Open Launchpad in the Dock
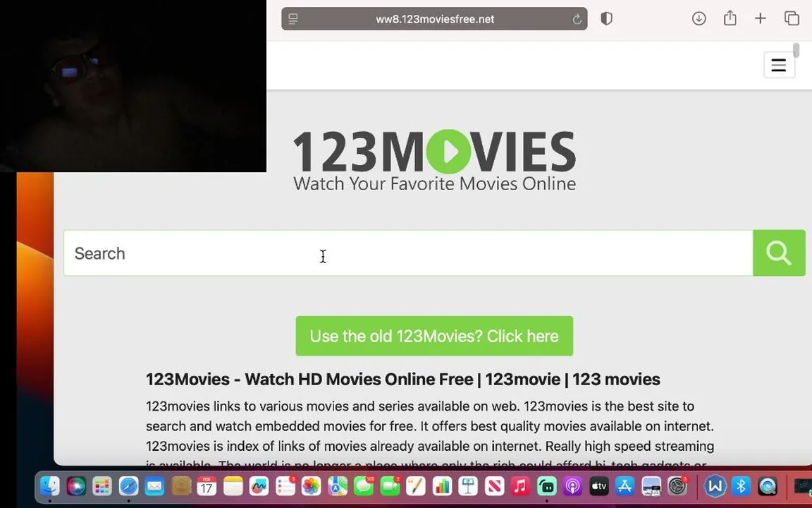812x508 pixels. pos(102,486)
